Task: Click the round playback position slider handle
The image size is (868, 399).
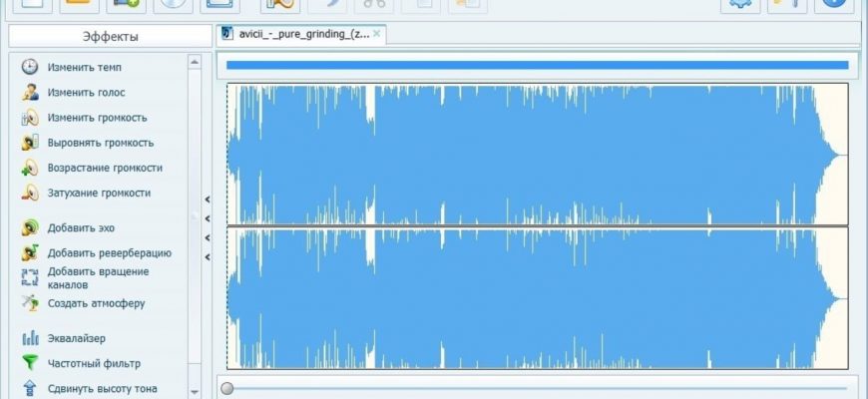Action: (x=226, y=388)
